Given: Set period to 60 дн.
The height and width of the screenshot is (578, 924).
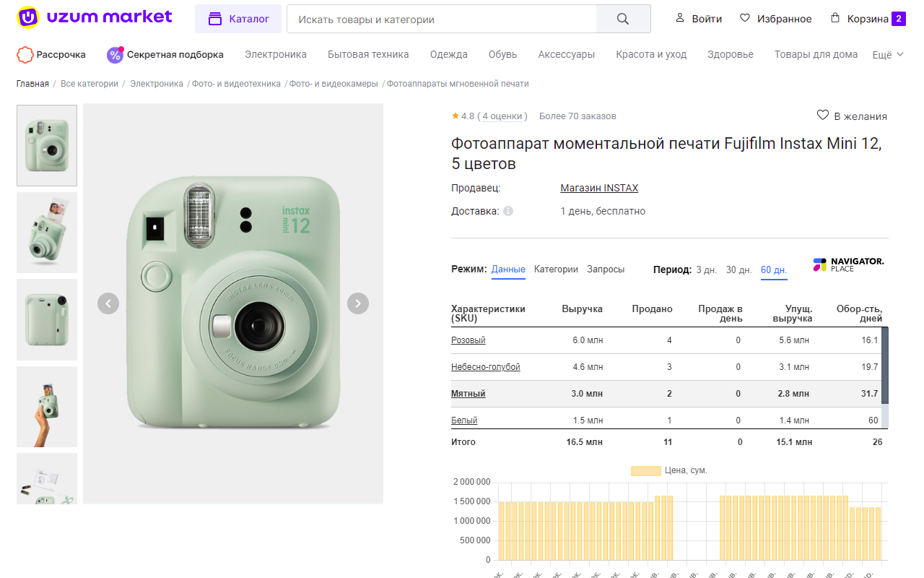Looking at the screenshot, I should pos(774,269).
